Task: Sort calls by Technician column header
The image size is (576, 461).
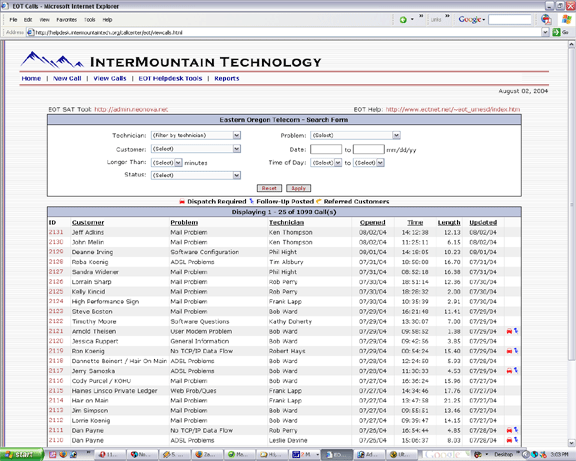Action: pyautogui.click(x=287, y=223)
